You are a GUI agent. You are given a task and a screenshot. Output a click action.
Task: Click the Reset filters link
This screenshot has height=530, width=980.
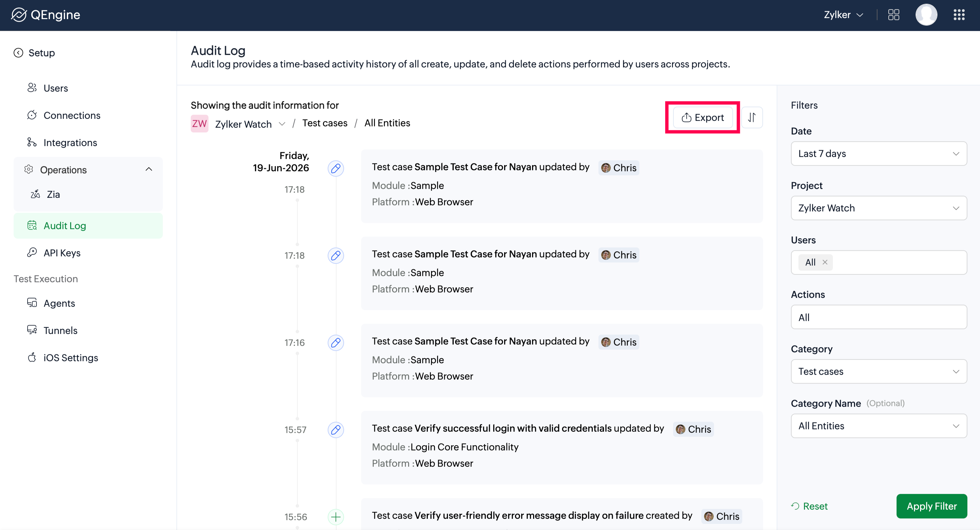pos(809,506)
